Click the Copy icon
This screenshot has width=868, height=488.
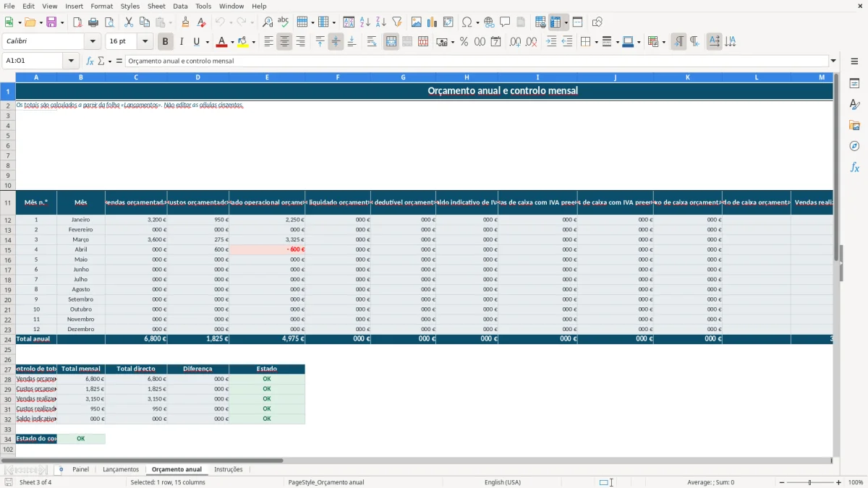point(145,22)
